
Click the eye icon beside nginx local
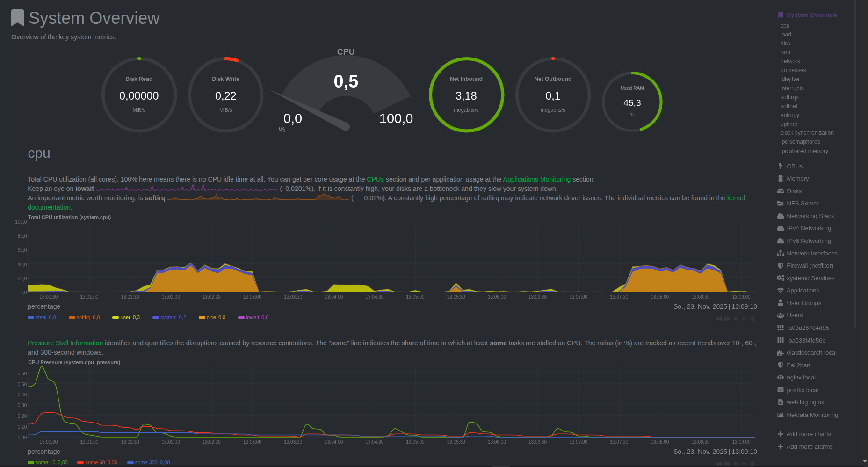click(x=780, y=378)
